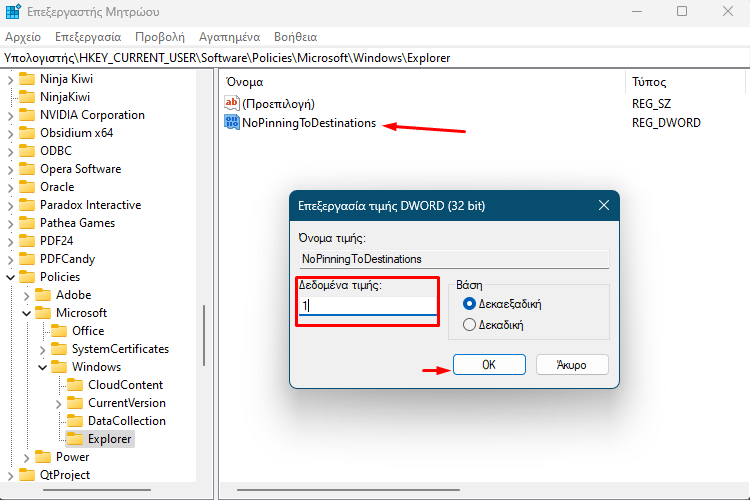Select the REG_DWORD type cell

tap(666, 123)
